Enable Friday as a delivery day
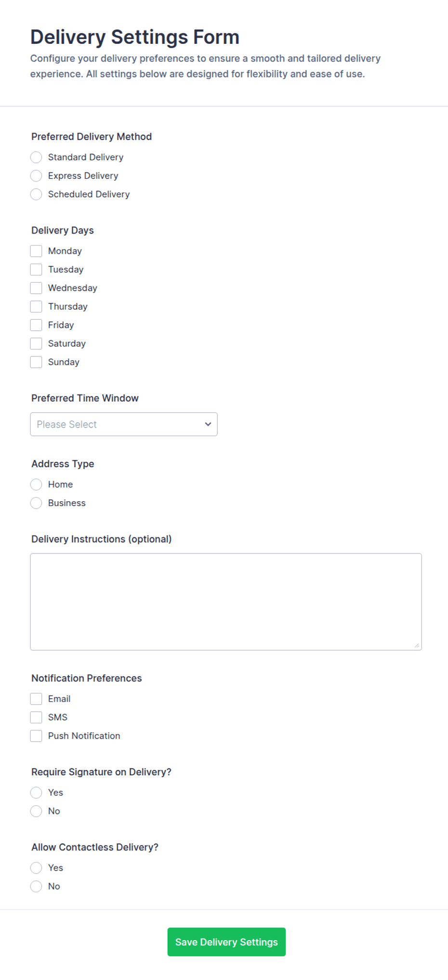The image size is (448, 980). tap(36, 325)
